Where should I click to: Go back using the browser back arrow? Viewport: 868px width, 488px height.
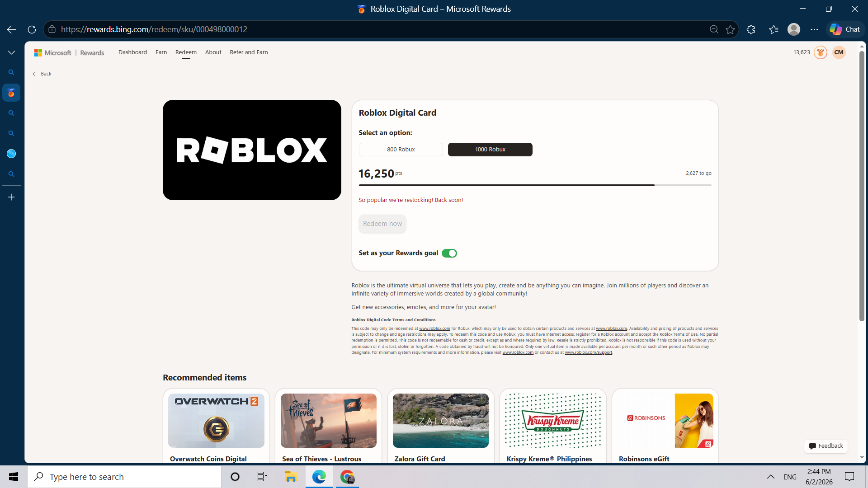[11, 29]
